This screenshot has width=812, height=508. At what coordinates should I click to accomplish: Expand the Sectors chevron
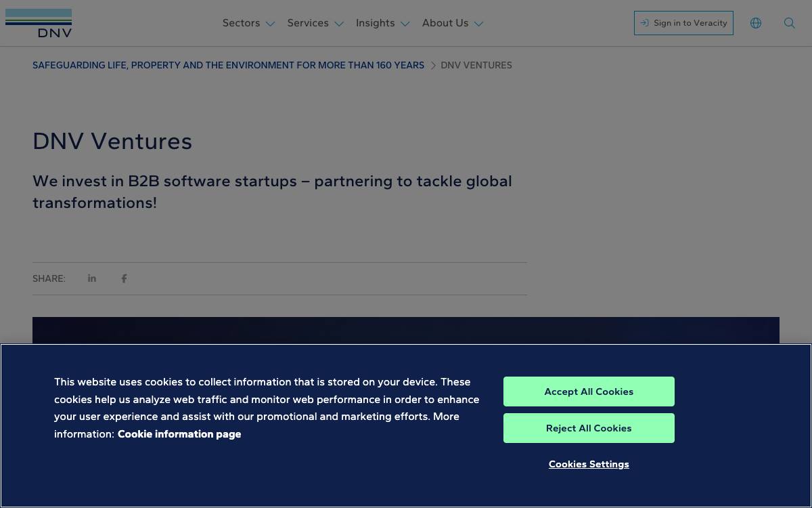point(270,24)
